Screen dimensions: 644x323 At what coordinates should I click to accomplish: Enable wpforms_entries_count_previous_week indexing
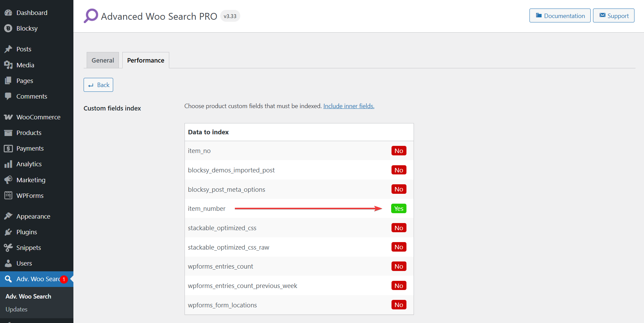click(399, 286)
